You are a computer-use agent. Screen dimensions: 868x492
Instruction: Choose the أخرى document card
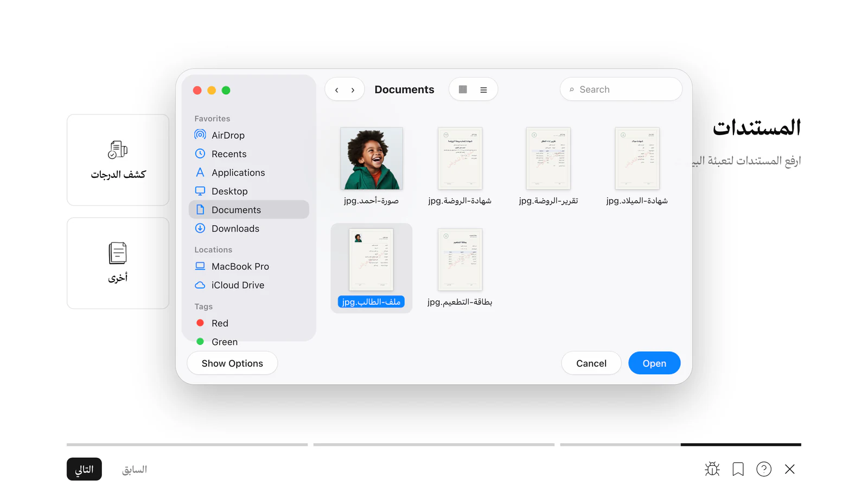point(118,264)
